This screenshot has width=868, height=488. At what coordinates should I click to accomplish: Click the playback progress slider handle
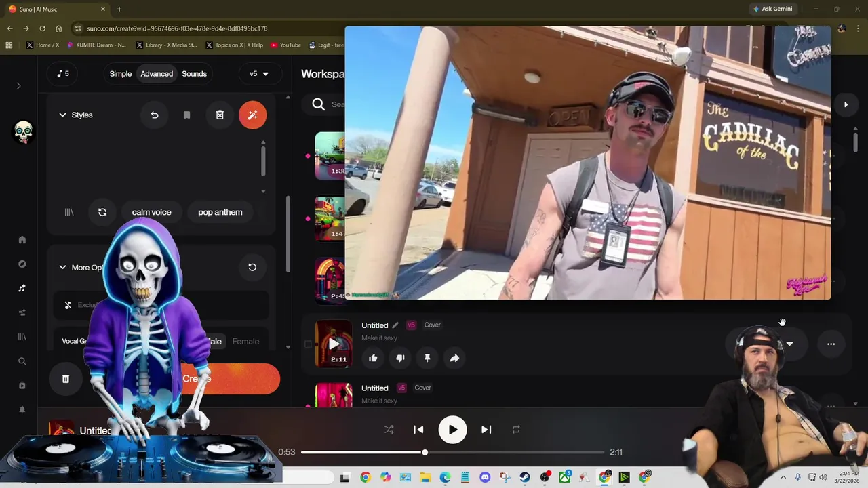pyautogui.click(x=425, y=452)
